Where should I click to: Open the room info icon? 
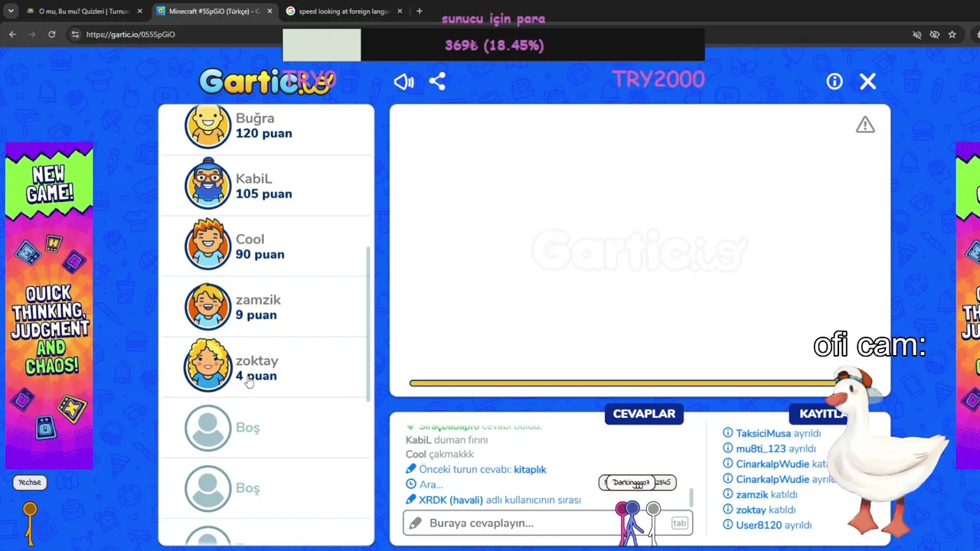[x=835, y=81]
